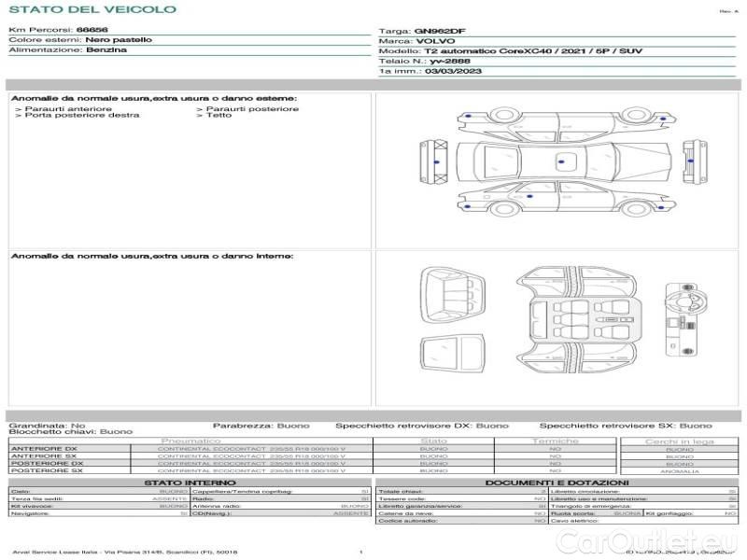Click the Arval Service Lease Italia footer address
This screenshot has width=747, height=560.
coord(125,553)
